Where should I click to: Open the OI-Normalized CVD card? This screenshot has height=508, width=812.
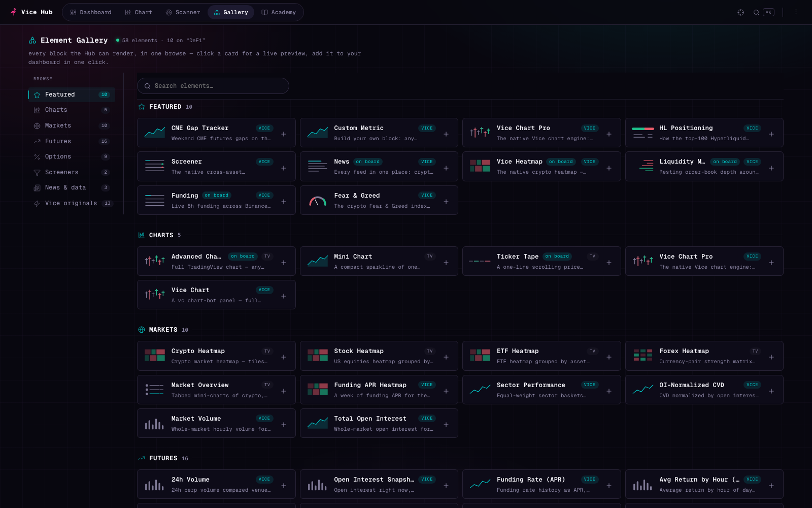tap(704, 390)
